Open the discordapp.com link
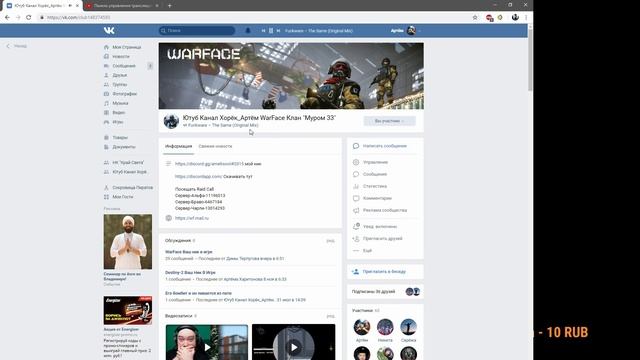Image resolution: width=640 pixels, height=360 pixels. 198,177
